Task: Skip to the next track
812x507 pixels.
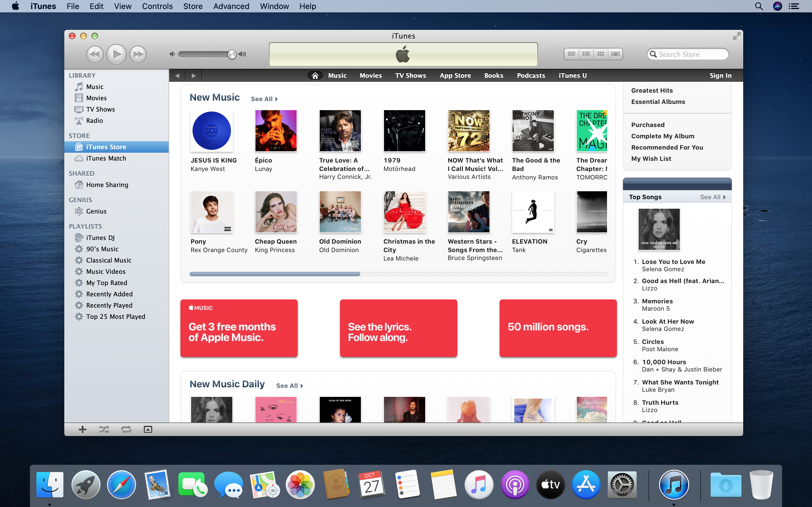Action: click(x=138, y=54)
